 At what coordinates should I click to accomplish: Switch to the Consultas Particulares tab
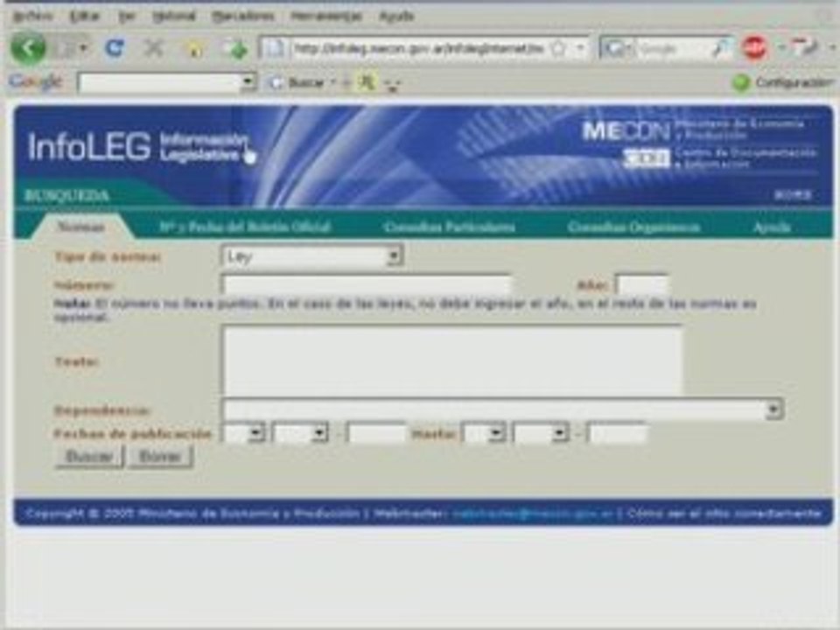click(449, 227)
